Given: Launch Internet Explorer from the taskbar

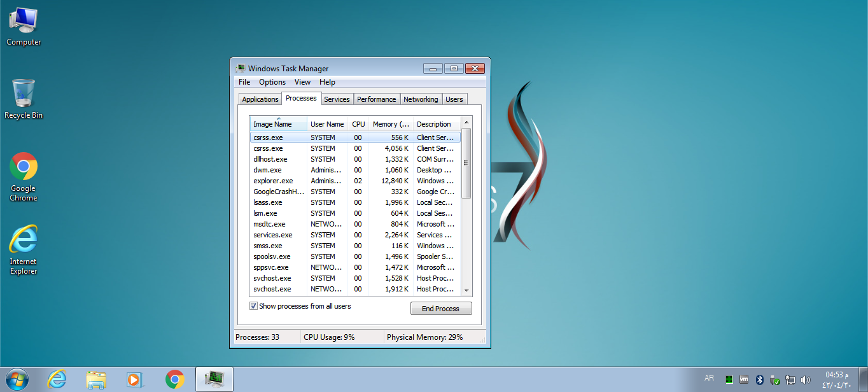Looking at the screenshot, I should [57, 379].
